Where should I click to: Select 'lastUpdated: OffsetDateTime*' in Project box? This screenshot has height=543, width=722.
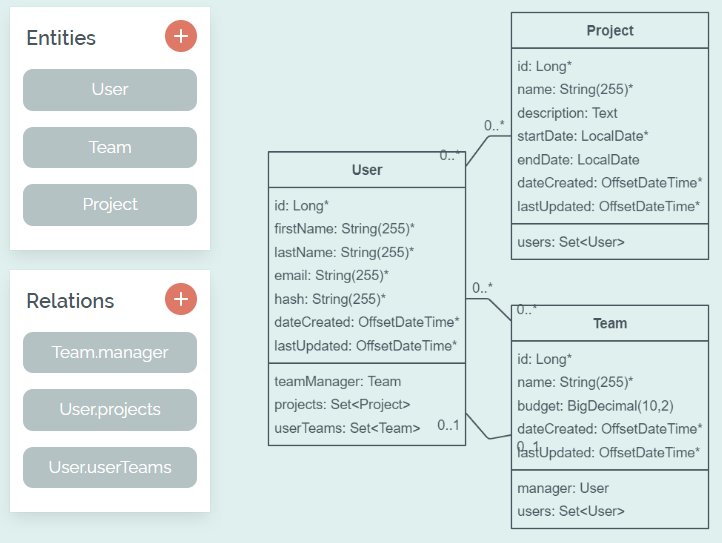pyautogui.click(x=609, y=206)
